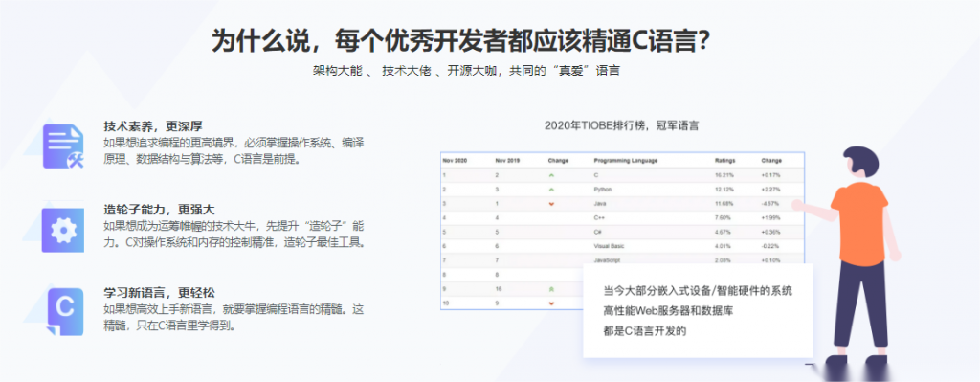Click the 4.01% rating value
This screenshot has width=980, height=382.
[724, 246]
